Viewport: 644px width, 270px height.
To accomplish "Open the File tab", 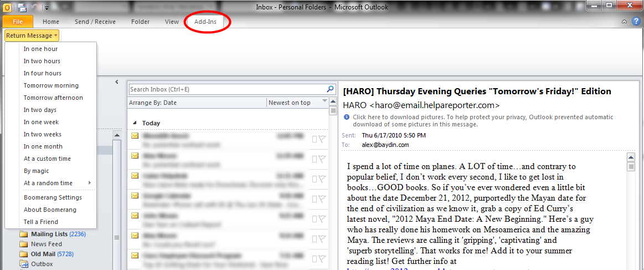I will pyautogui.click(x=18, y=22).
